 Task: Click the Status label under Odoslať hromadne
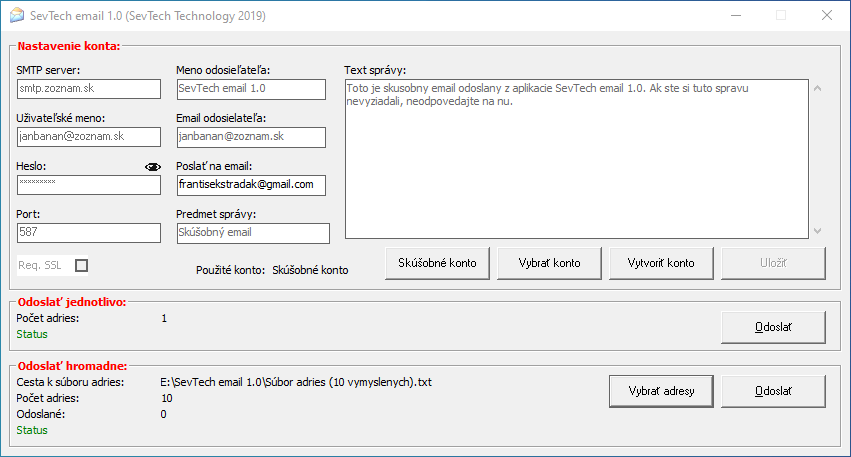click(32, 430)
